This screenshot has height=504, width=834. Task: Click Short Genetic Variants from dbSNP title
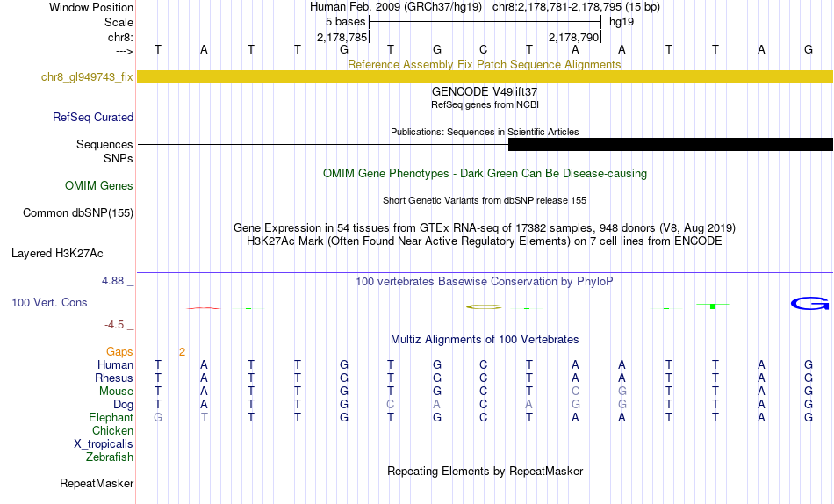[485, 201]
